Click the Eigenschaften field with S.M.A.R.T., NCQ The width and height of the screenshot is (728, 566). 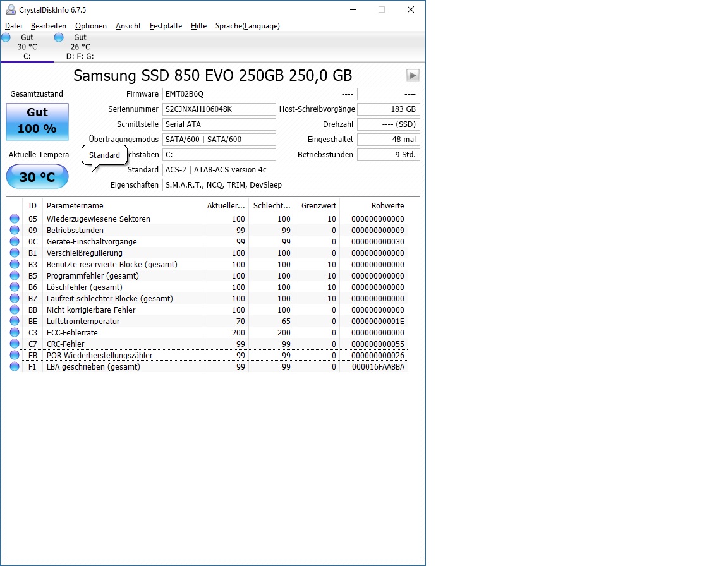[291, 184]
